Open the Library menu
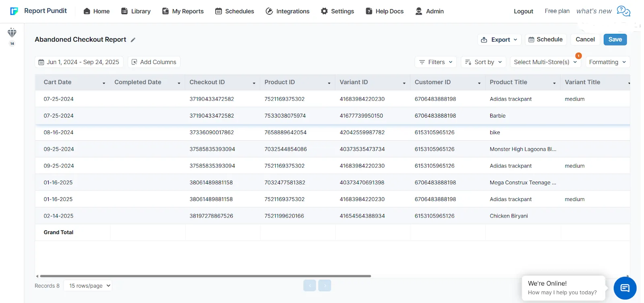Screen dimensions: 644x303 coord(136,11)
